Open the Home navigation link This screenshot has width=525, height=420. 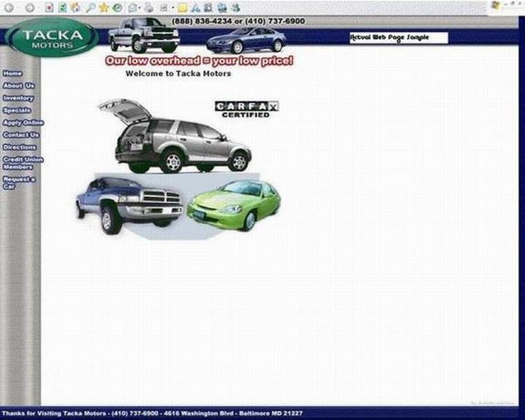coord(12,73)
